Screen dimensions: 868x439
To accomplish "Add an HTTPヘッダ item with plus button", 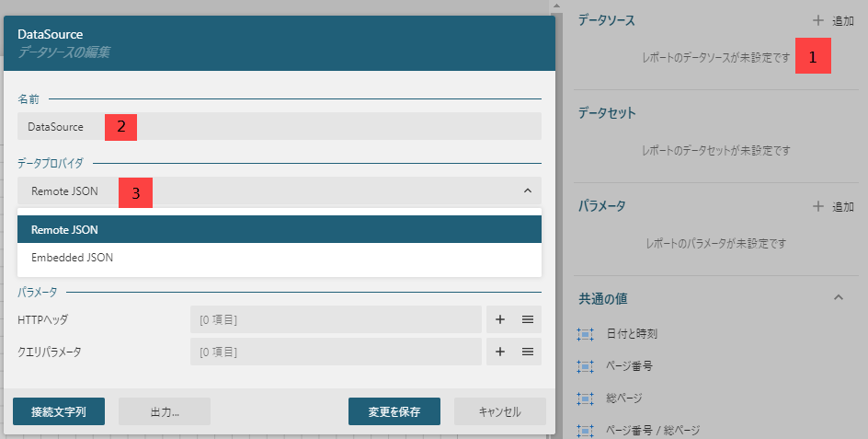I will pos(500,319).
